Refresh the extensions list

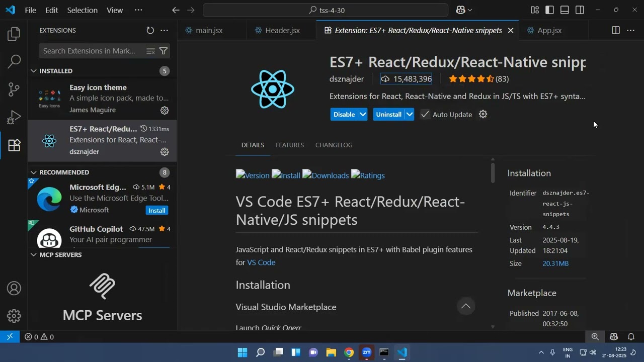point(150,31)
